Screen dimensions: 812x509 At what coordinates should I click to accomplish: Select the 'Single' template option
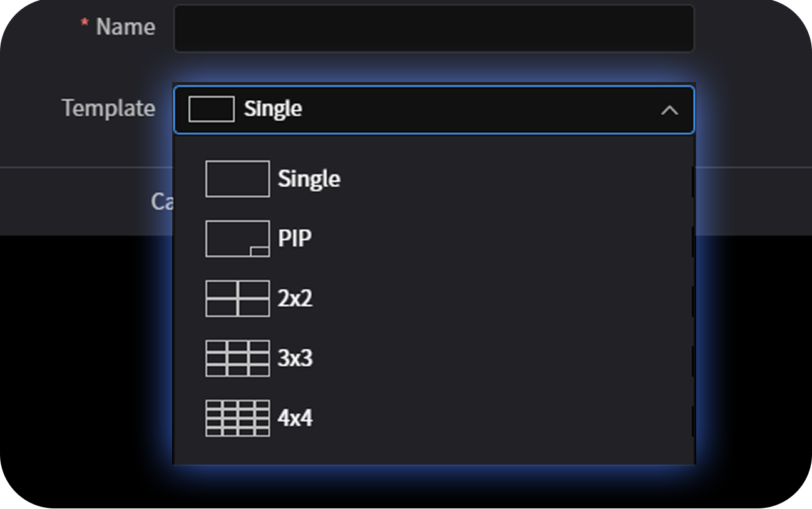[x=309, y=179]
